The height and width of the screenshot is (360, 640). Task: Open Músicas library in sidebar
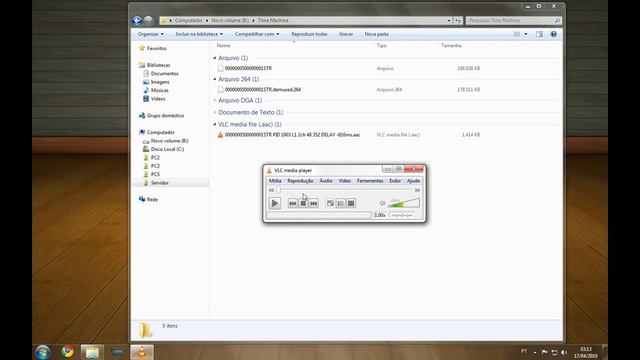click(160, 91)
